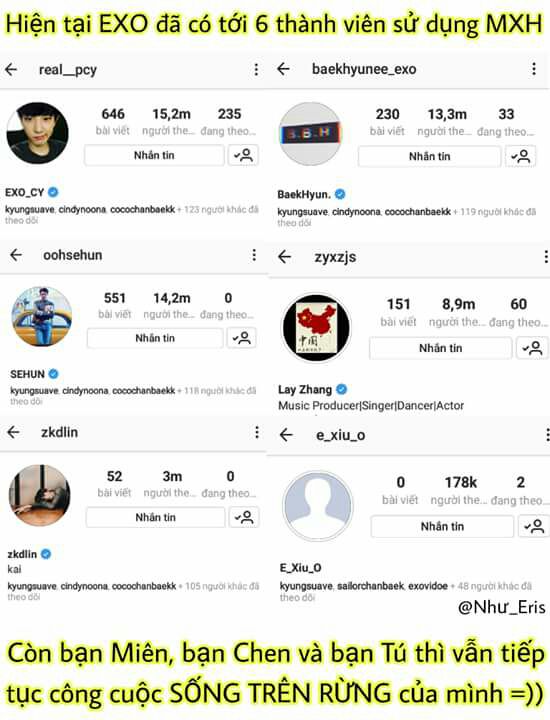The image size is (550, 720).
Task: Toggle following status on oohsehun profile
Action: (241, 338)
